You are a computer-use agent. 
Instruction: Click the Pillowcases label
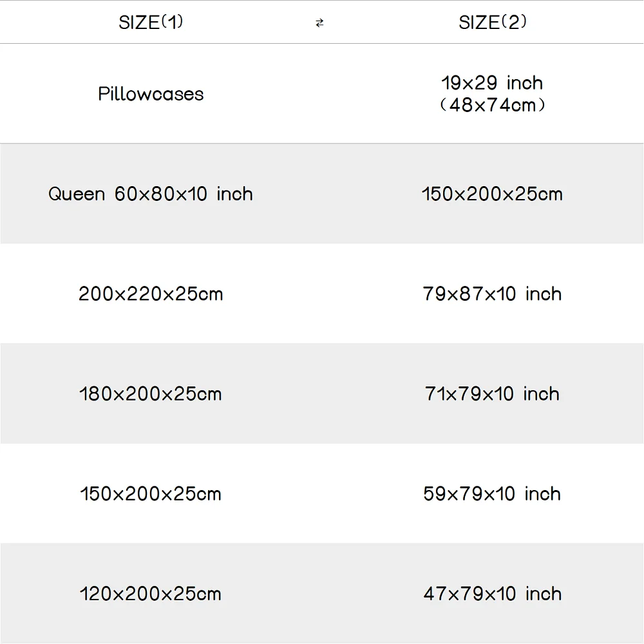pyautogui.click(x=151, y=94)
